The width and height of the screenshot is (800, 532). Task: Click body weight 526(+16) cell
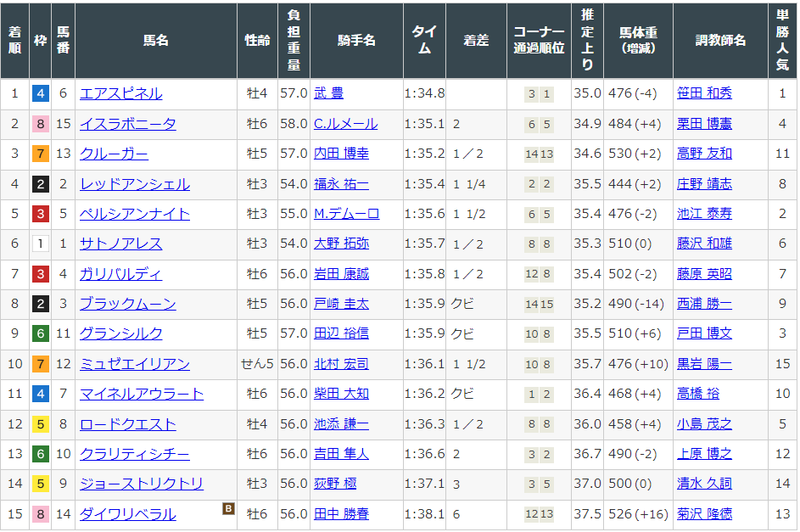click(638, 514)
